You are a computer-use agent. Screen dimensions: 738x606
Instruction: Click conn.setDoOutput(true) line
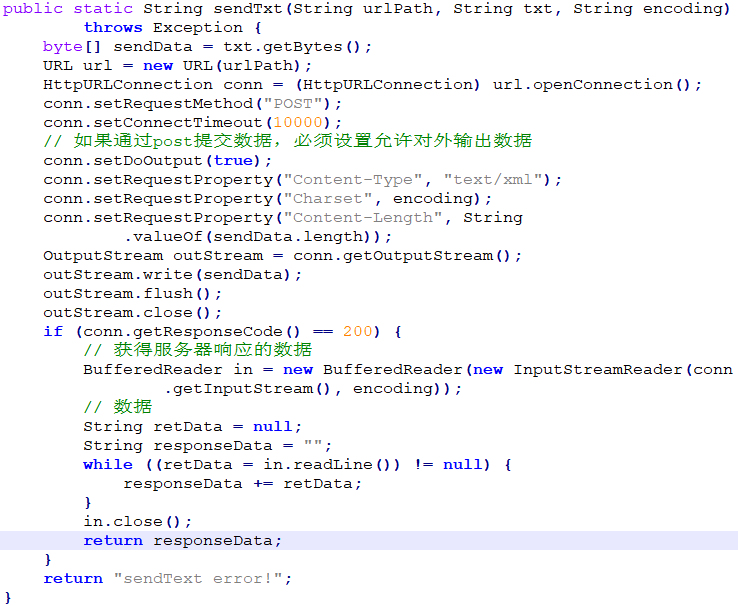[157, 161]
